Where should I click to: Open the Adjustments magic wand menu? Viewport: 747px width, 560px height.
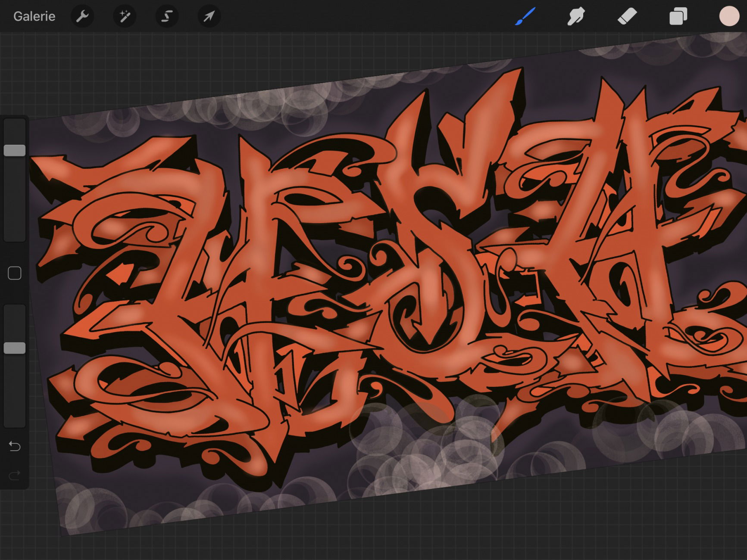click(125, 16)
